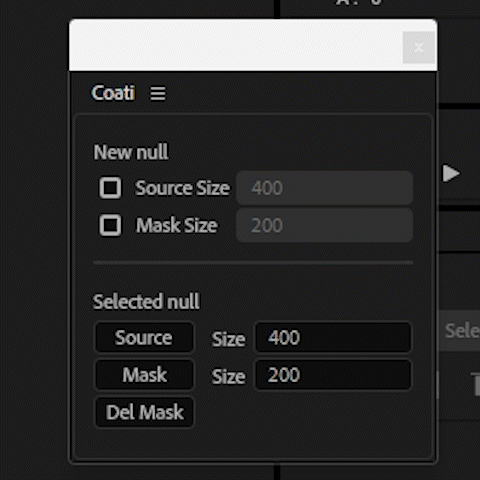Image resolution: width=480 pixels, height=480 pixels.
Task: Enable the Mask Size checkbox
Action: tap(110, 225)
